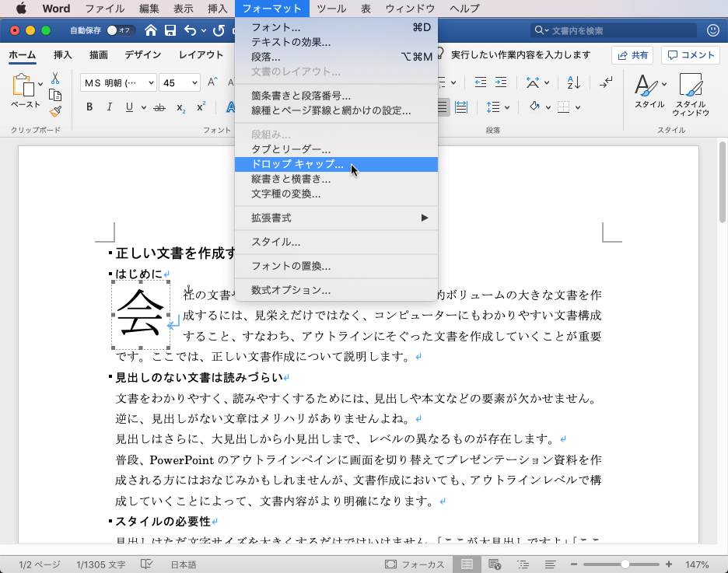Open the Apple menu

pos(21,9)
